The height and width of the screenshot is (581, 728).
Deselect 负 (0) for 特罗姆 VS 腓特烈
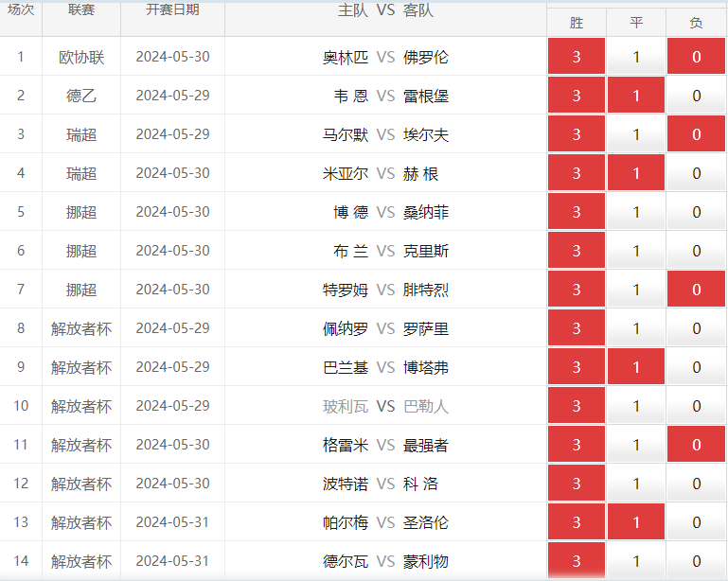[696, 290]
